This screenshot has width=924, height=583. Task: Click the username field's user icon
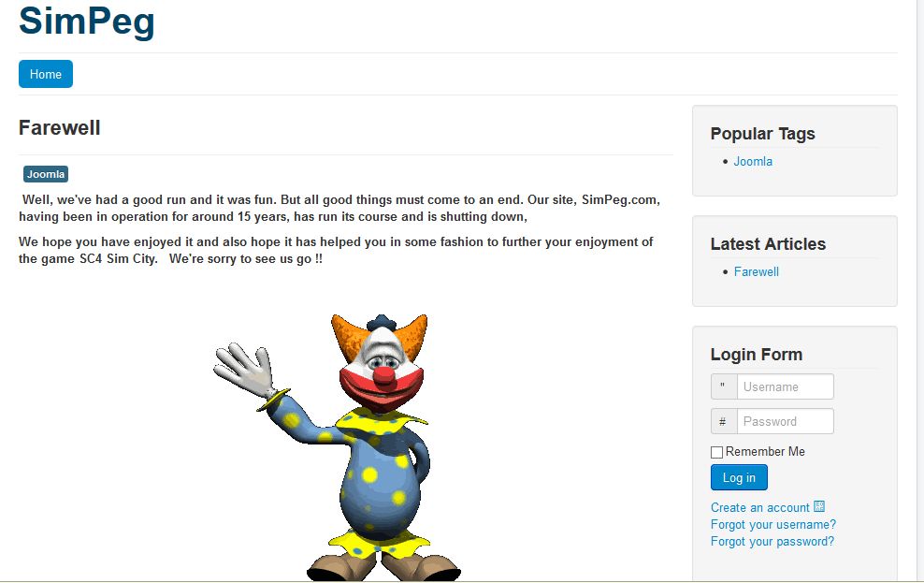[724, 386]
